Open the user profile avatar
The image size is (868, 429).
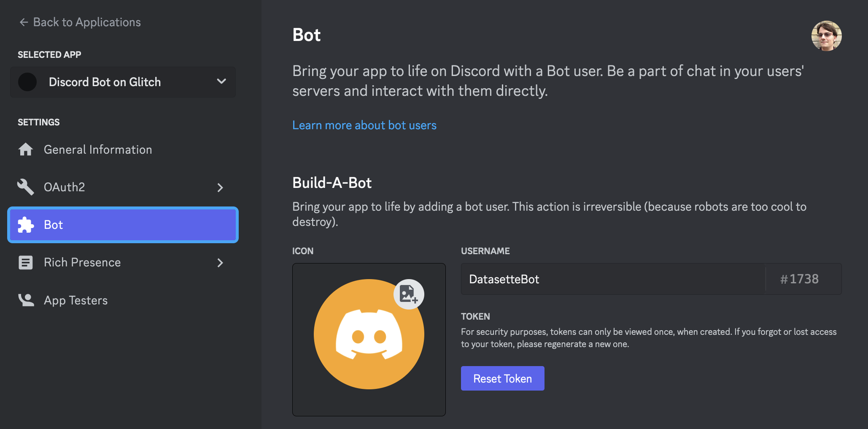(826, 36)
